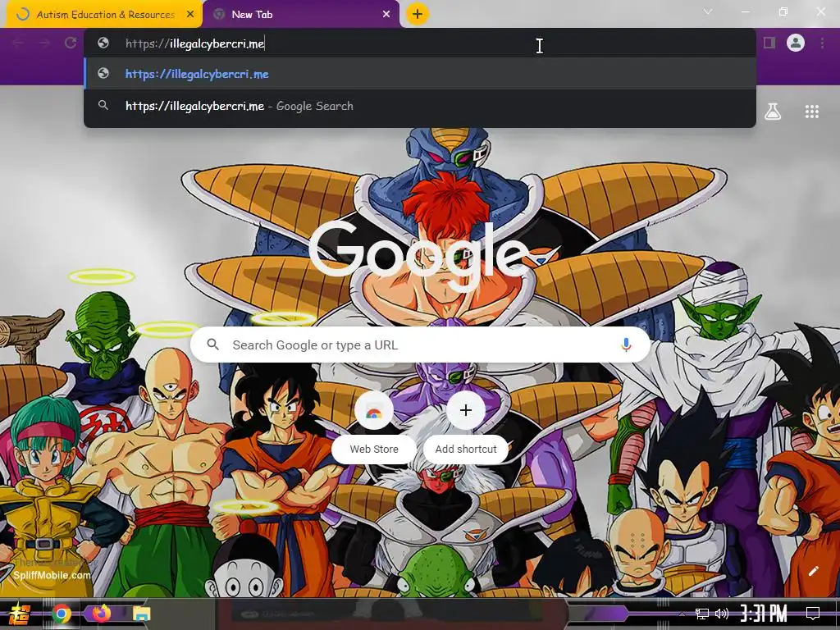Screen dimensions: 840x630
Task: Close the New Tab tab
Action: [386, 15]
